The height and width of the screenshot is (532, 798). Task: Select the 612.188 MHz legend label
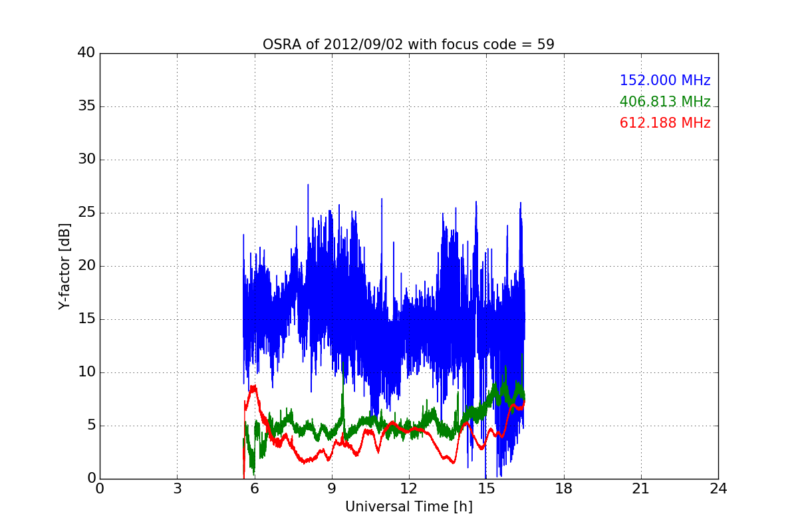tap(665, 123)
